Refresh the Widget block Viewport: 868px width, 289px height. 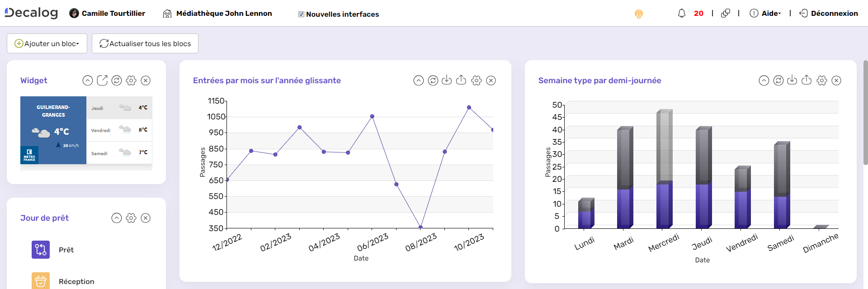(x=117, y=81)
